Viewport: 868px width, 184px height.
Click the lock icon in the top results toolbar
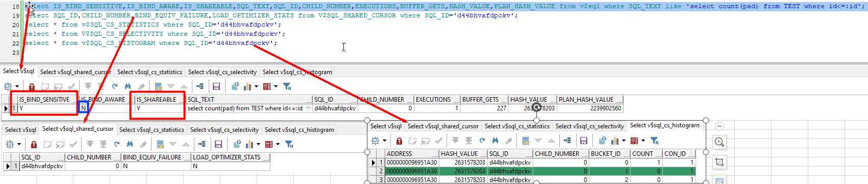[32, 86]
